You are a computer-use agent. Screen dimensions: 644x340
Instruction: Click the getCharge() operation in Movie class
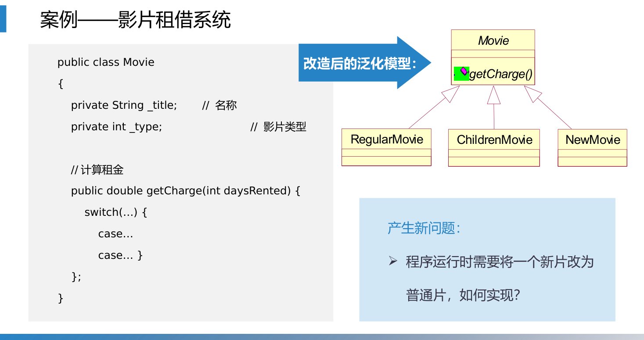coord(501,74)
